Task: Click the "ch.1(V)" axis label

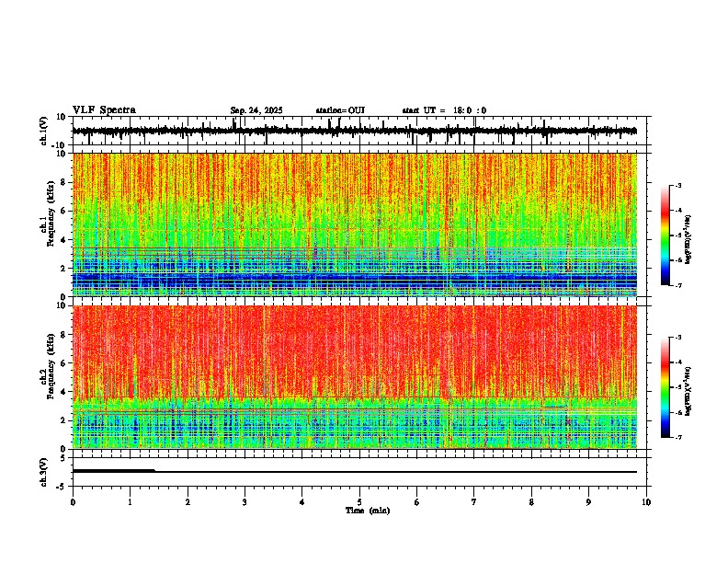Action: (44, 131)
